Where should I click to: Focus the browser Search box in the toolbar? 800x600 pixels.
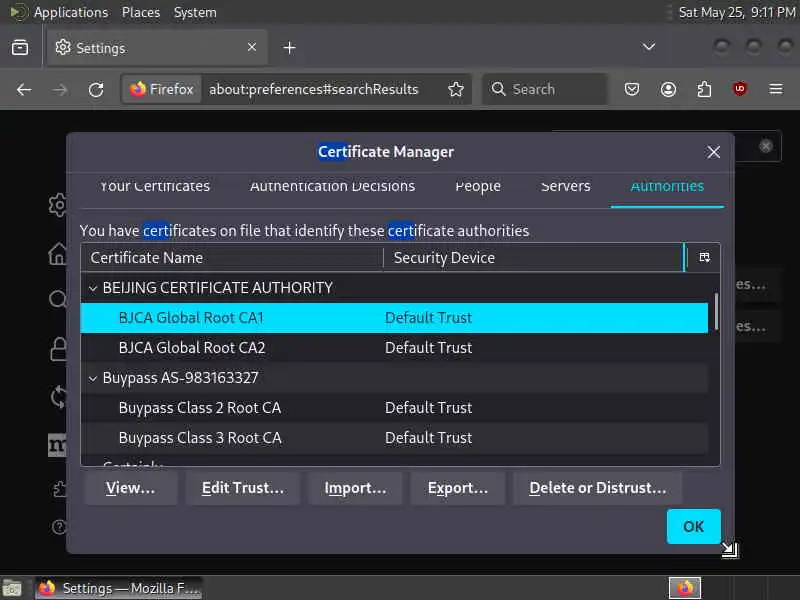point(545,90)
